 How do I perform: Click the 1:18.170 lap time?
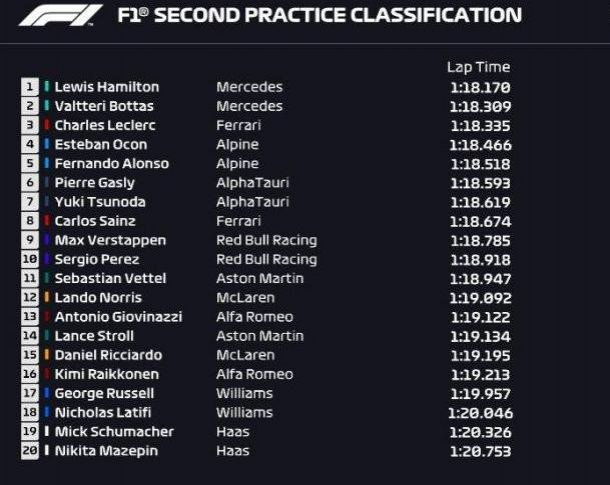click(x=480, y=87)
